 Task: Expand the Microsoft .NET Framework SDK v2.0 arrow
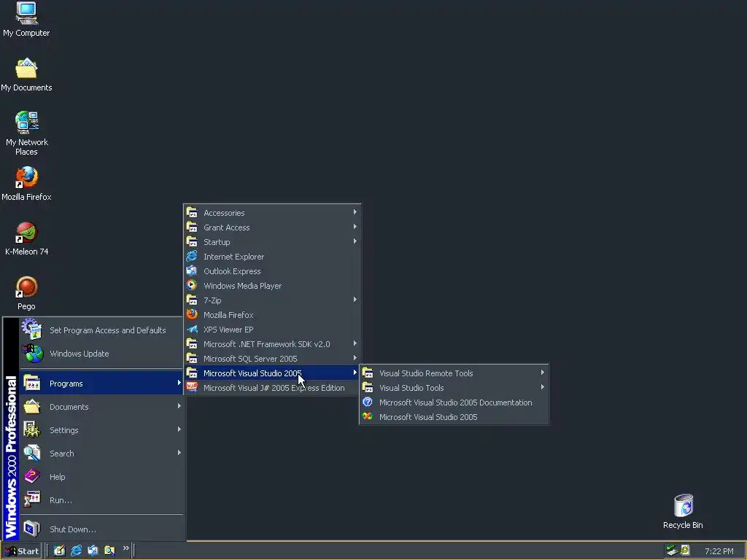(x=355, y=343)
